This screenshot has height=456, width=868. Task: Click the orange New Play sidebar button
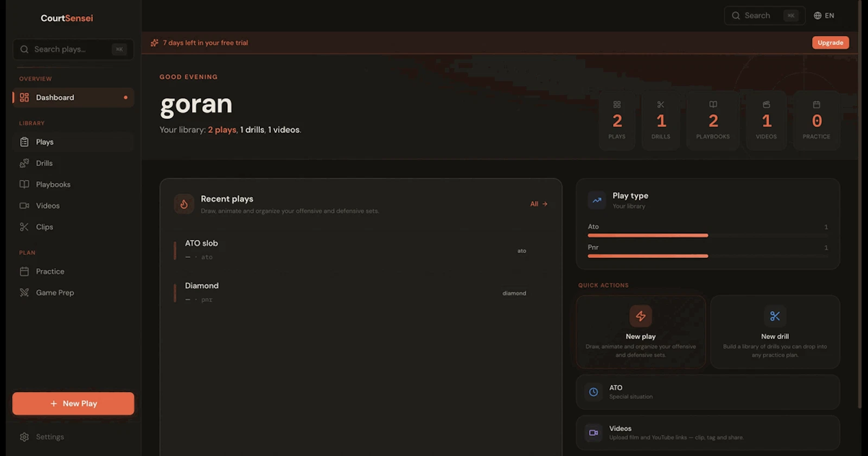coord(73,403)
